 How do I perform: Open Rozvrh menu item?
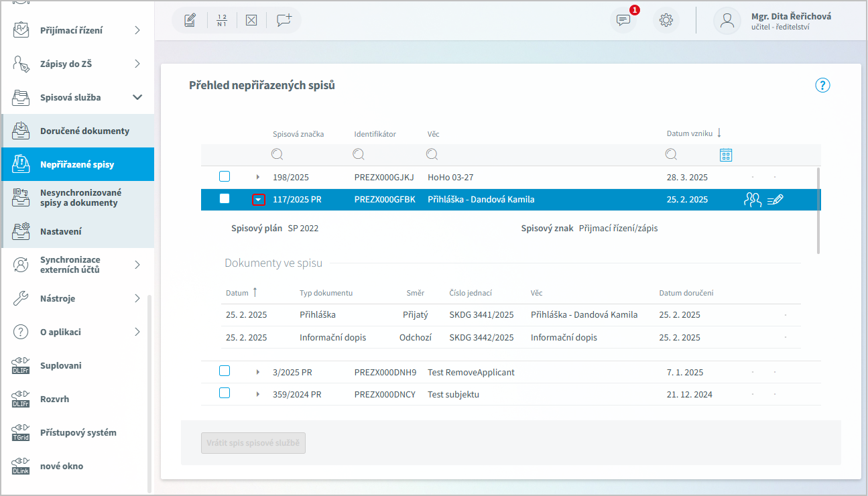pyautogui.click(x=77, y=399)
